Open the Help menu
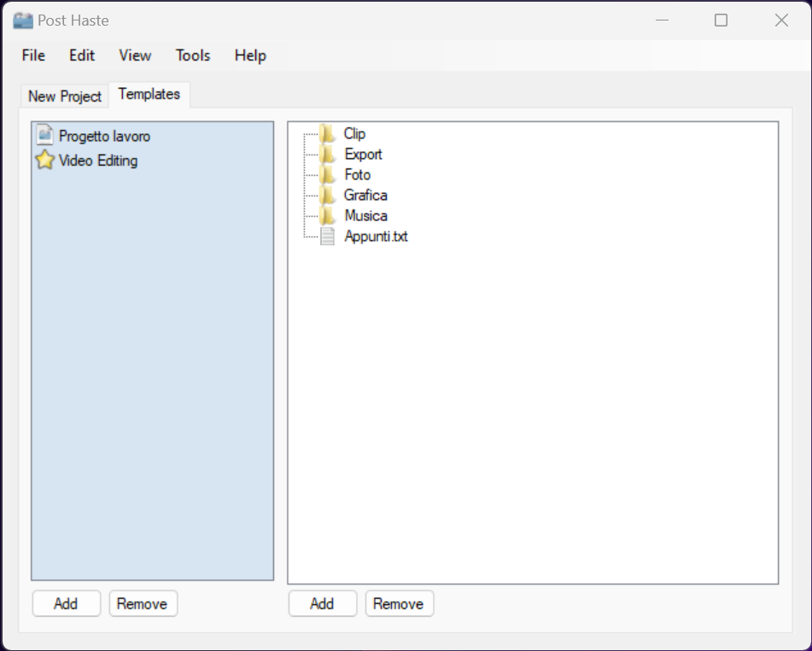This screenshot has height=651, width=812. [x=250, y=56]
